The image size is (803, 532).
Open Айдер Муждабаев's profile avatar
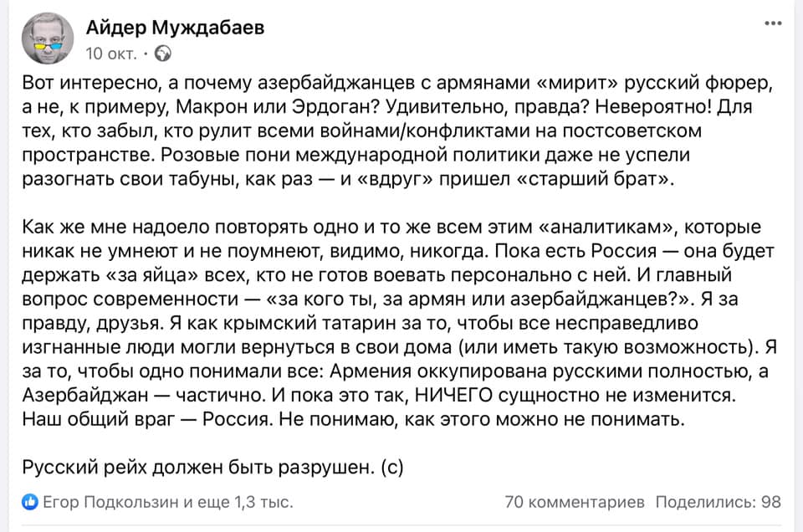point(47,38)
